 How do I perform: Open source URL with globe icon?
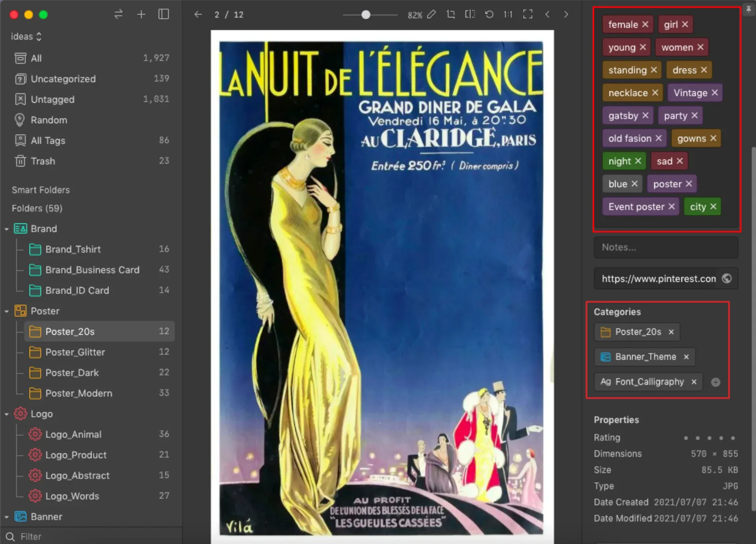click(727, 279)
